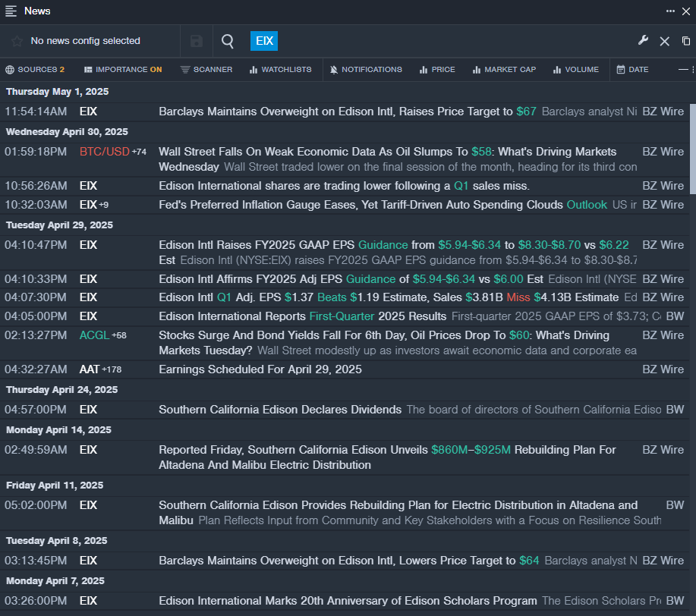Click the 11:54:14AM timestamp

[x=36, y=112]
